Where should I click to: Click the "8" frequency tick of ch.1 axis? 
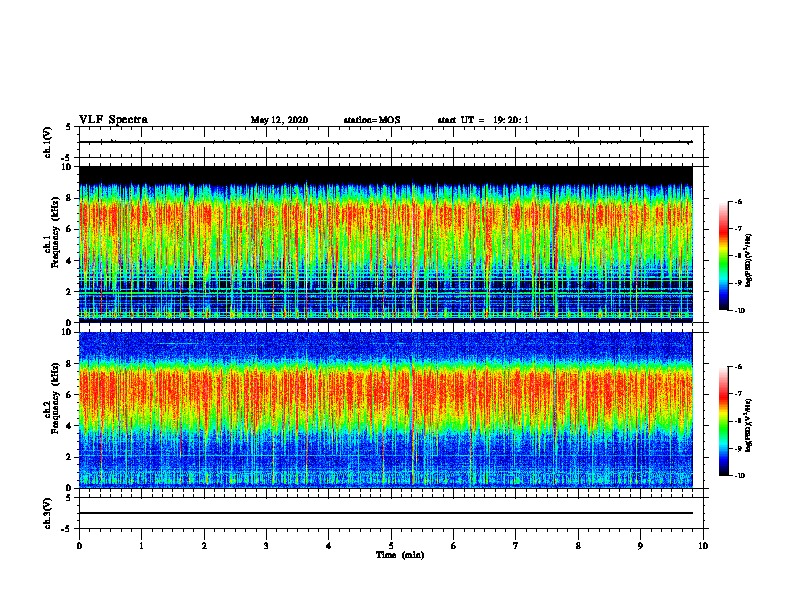(70, 198)
